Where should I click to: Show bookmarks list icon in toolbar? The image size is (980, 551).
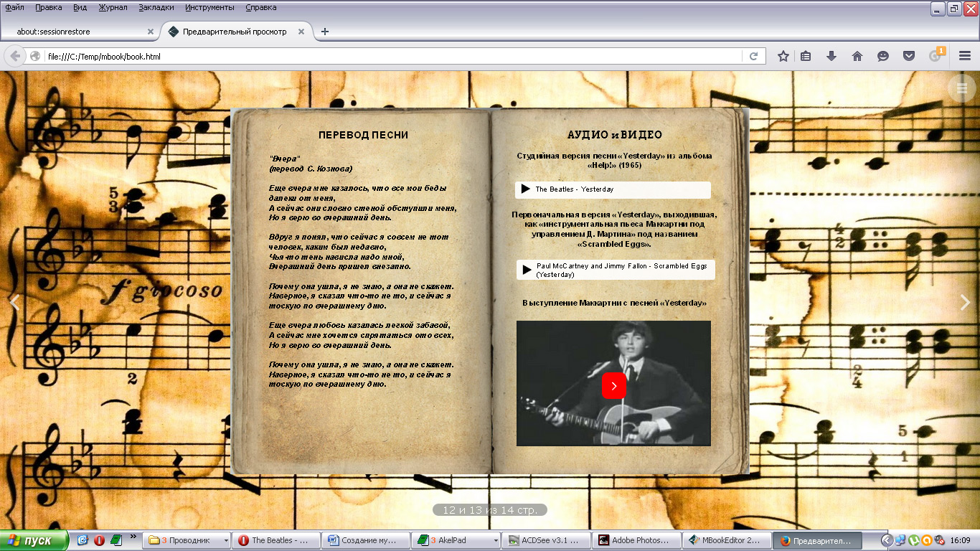(806, 56)
